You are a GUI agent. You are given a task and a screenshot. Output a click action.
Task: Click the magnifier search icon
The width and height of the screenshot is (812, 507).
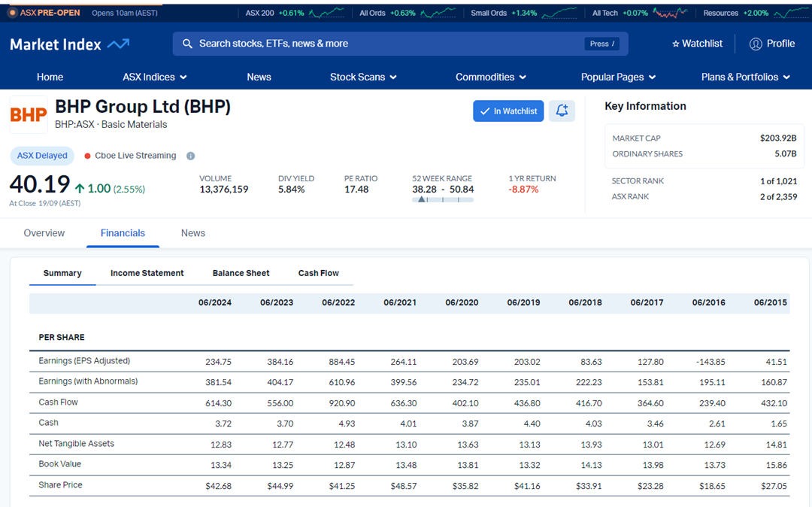click(x=187, y=44)
